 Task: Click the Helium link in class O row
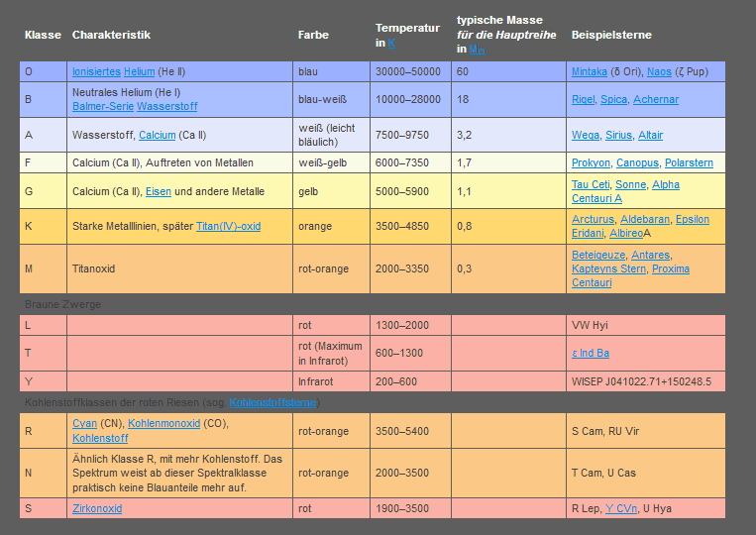(140, 71)
